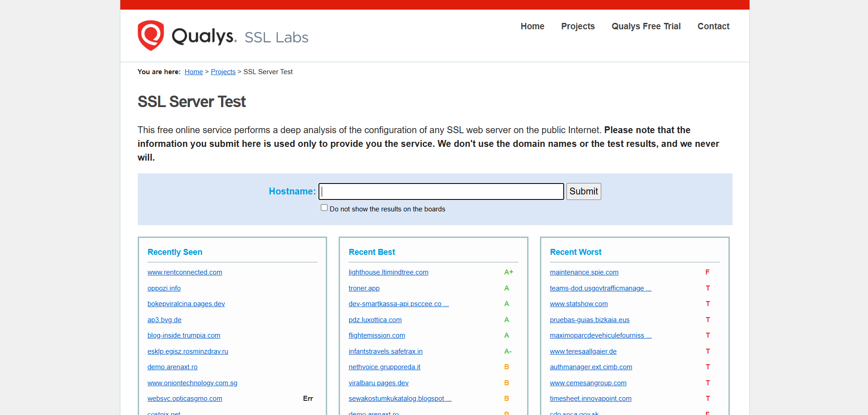
Task: Open sewakostumkukatalog.blogspot link
Action: click(x=400, y=399)
